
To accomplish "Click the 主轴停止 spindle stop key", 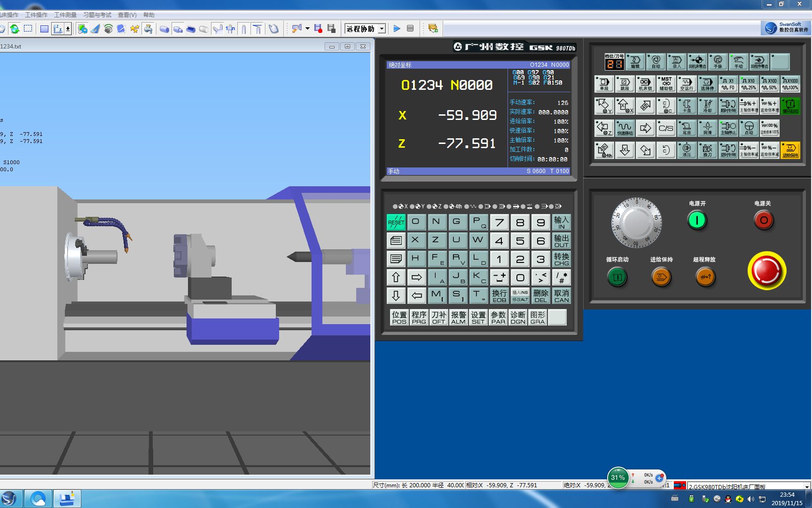I will (728, 128).
